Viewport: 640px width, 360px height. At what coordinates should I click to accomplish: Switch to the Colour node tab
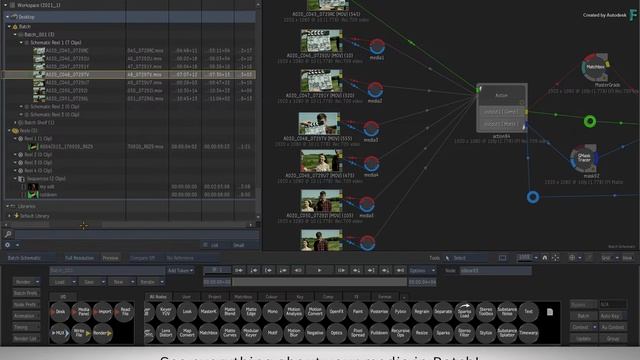coord(271,297)
